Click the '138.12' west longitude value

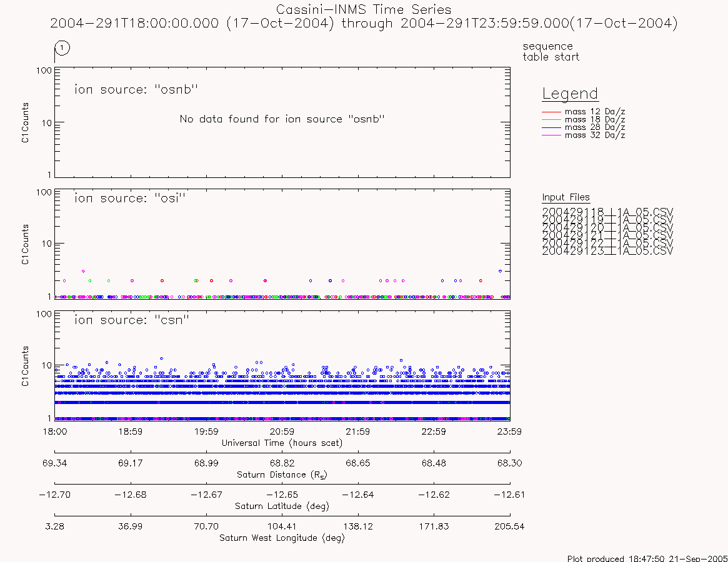[x=358, y=527]
